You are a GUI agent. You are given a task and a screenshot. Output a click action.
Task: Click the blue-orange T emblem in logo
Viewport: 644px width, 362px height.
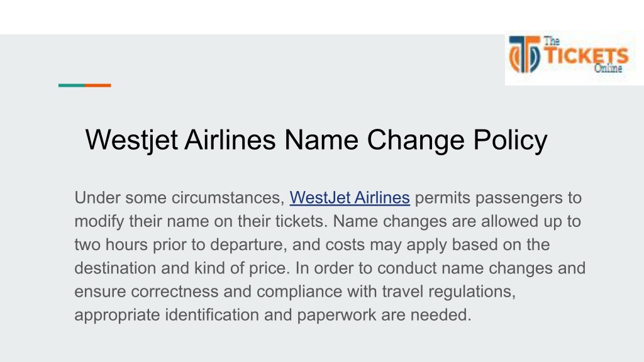[x=525, y=54]
